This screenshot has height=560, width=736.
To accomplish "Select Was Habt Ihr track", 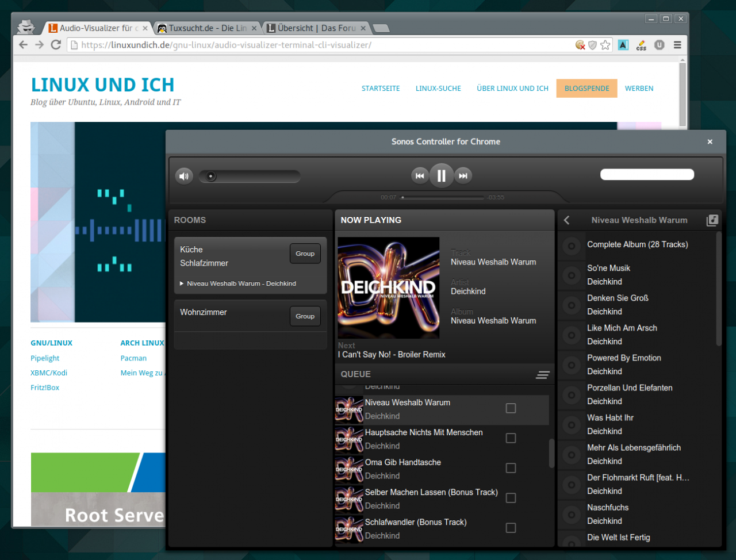I will [x=610, y=417].
